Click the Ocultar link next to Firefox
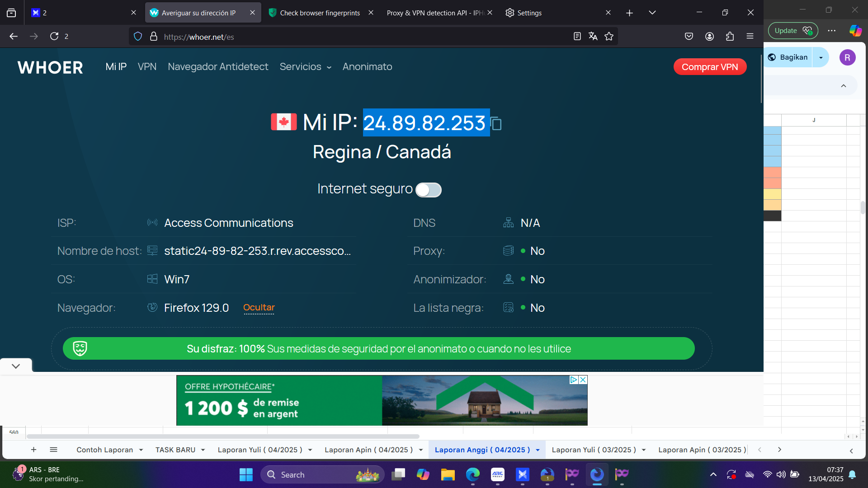Image resolution: width=868 pixels, height=488 pixels. pos(259,308)
